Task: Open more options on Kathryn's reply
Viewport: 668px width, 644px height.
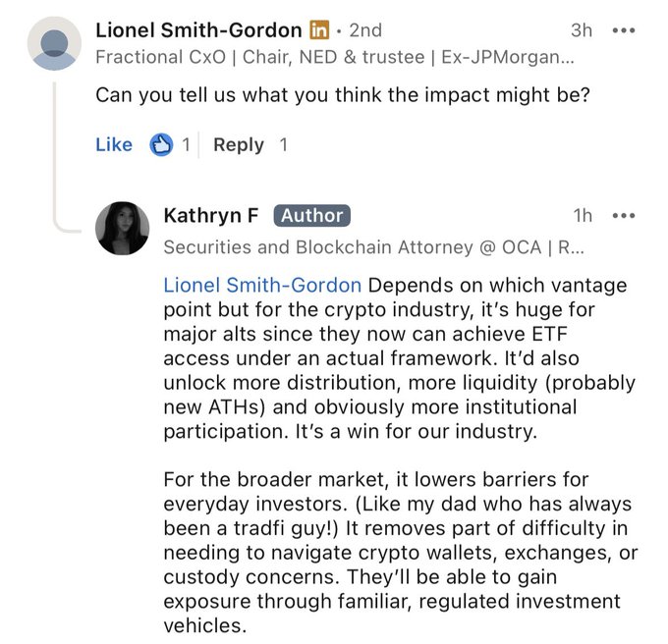Action: coord(624,216)
